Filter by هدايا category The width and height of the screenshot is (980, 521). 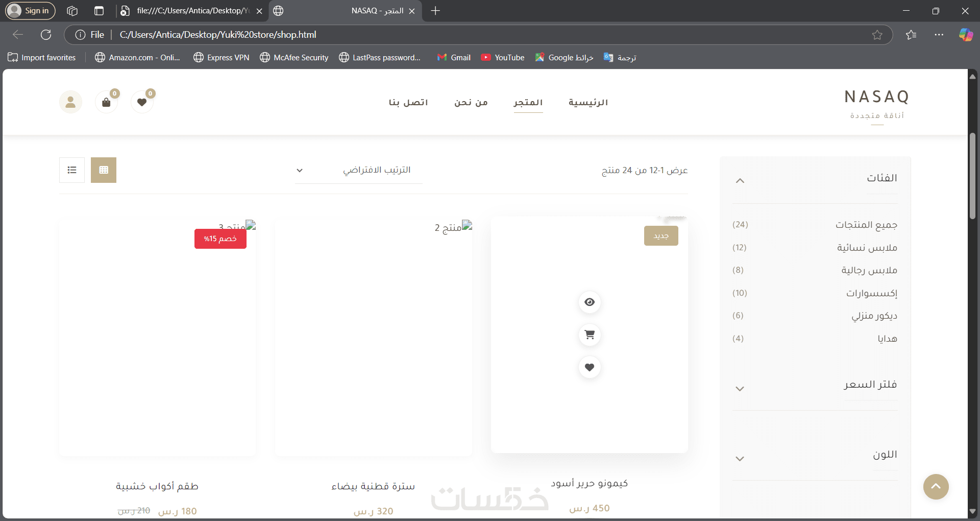click(888, 339)
